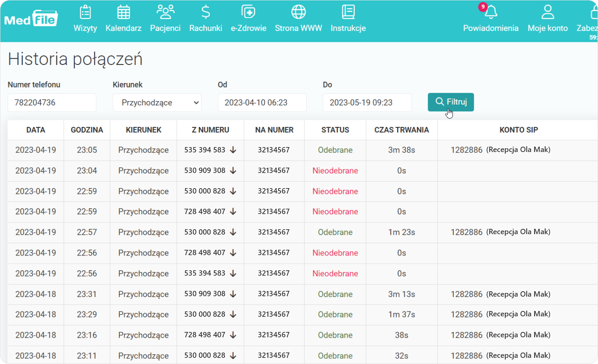Click duration 38s cell
Image resolution: width=598 pixels, height=364 pixels.
[x=401, y=335]
